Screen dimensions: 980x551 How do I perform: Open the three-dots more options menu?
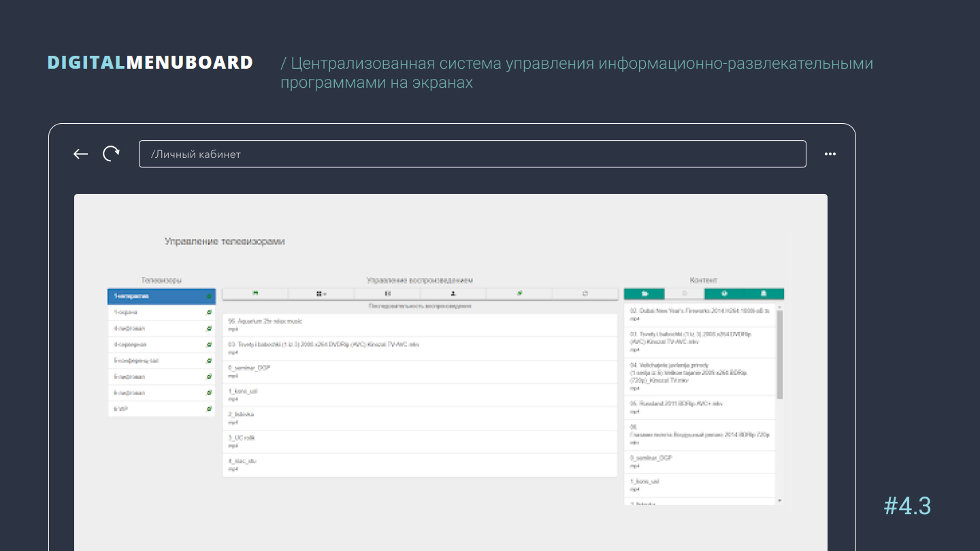pos(830,154)
